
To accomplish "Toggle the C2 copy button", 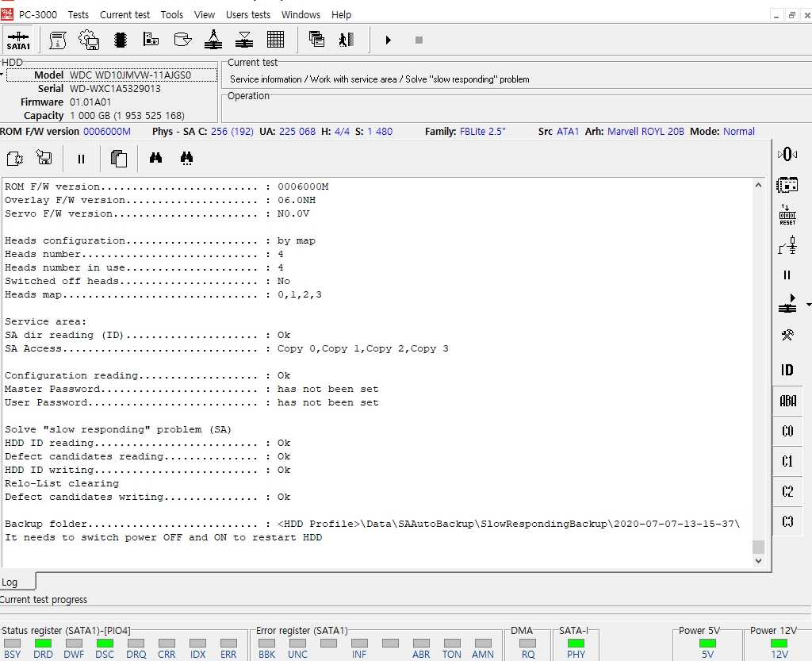I will pyautogui.click(x=787, y=492).
